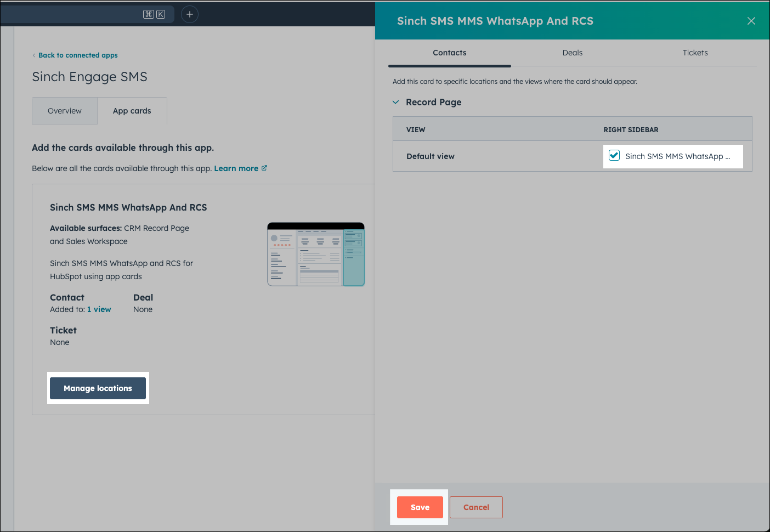The height and width of the screenshot is (532, 770).
Task: Click the RIGHT SIDEBAR column header
Action: [x=631, y=130]
